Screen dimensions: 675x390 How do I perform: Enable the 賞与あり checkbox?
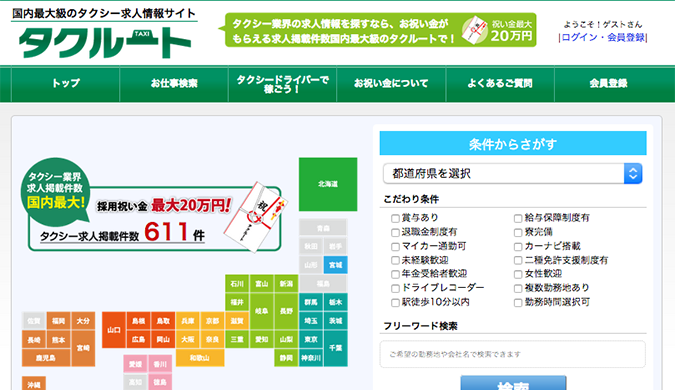(395, 218)
